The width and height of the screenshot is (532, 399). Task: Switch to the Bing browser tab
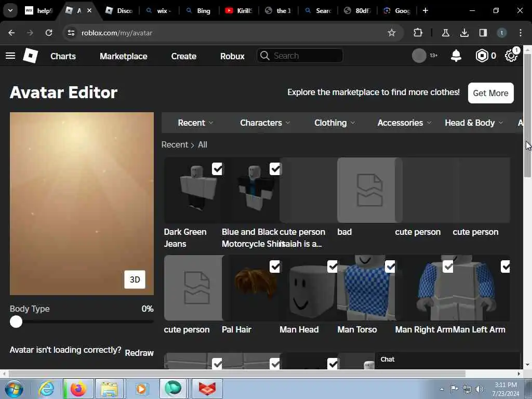199,10
